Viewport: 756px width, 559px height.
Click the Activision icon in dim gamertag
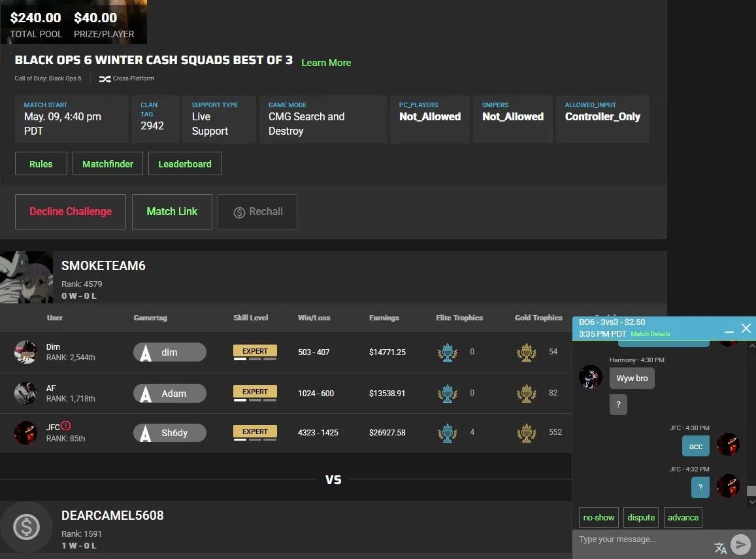click(x=146, y=352)
